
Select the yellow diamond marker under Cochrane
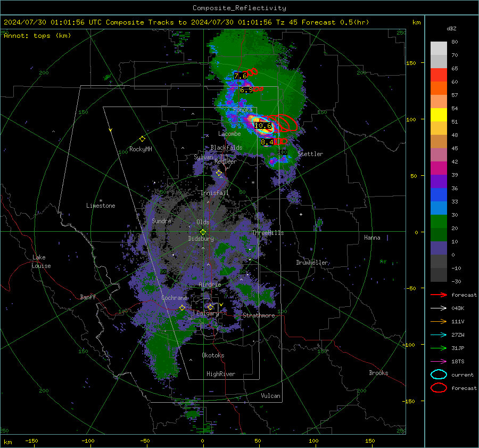[182, 307]
